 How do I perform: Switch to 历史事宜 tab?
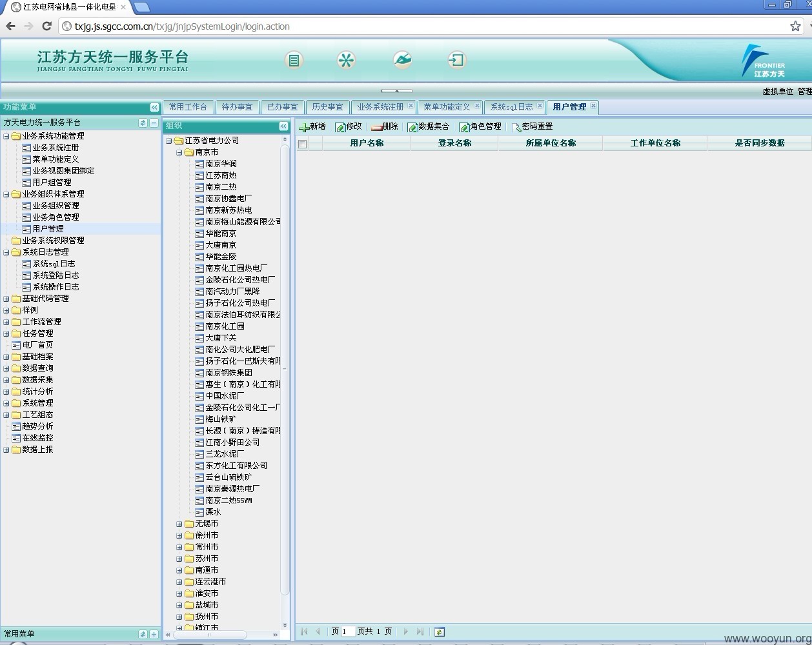[327, 107]
